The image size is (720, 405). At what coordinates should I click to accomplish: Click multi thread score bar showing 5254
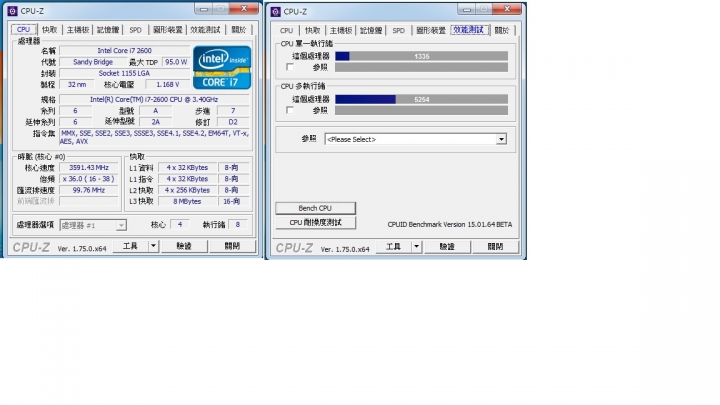[422, 99]
